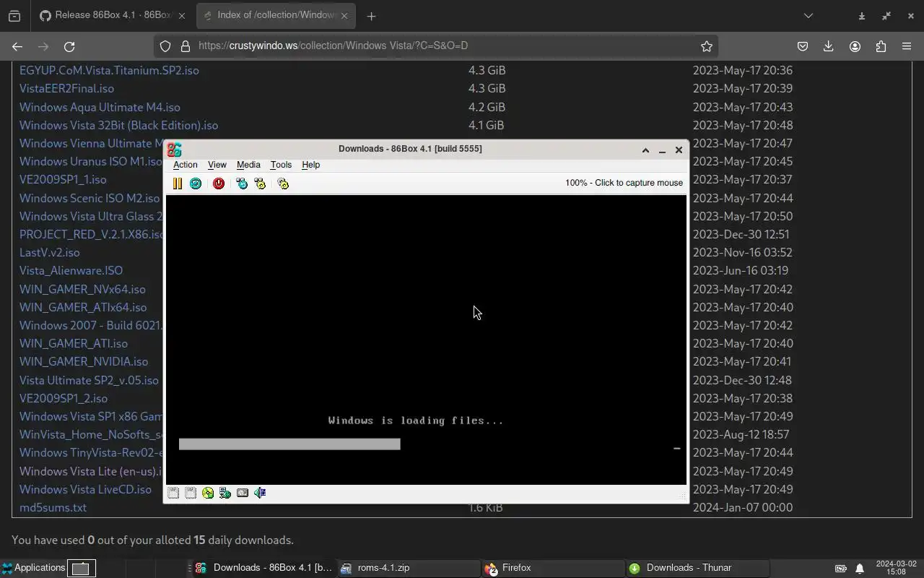Open tracking protection shield icon
924x578 pixels.
click(x=165, y=46)
